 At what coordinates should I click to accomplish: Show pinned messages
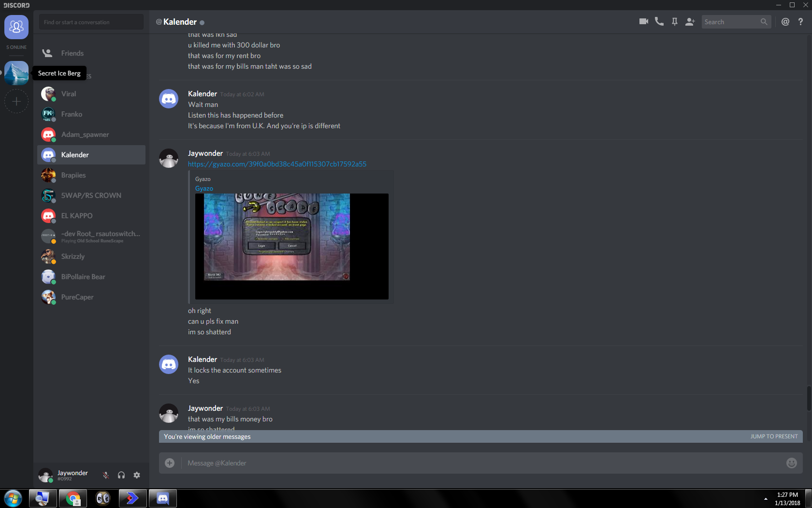click(674, 22)
